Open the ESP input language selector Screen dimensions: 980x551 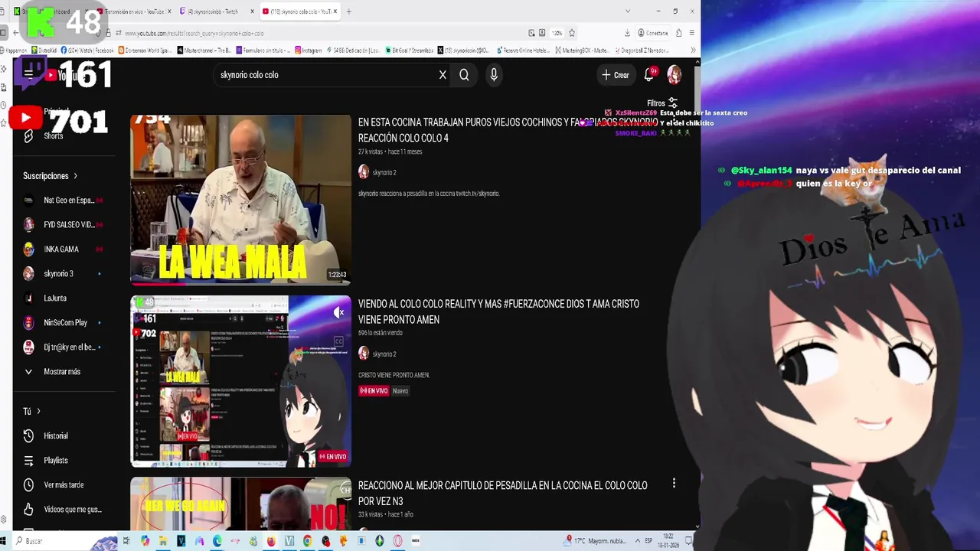point(648,541)
